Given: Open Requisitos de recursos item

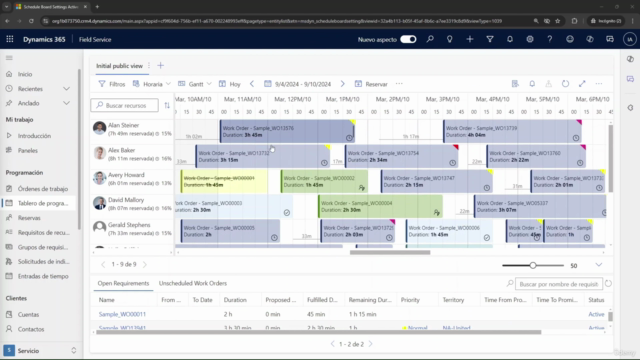Looking at the screenshot, I should click(x=39, y=233).
